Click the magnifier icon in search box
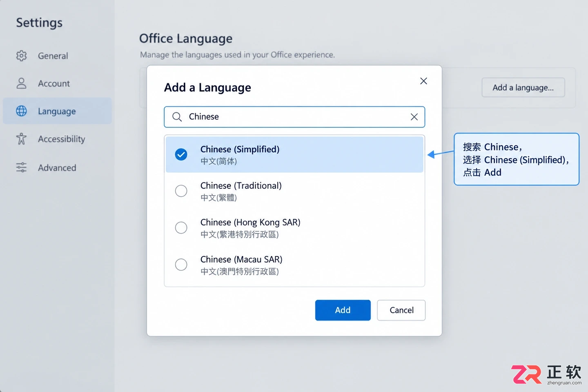Screen dimensions: 588x392 pyautogui.click(x=177, y=117)
